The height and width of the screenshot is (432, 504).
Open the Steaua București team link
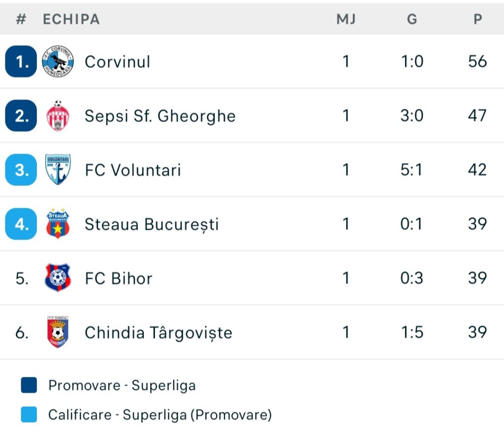(x=152, y=224)
